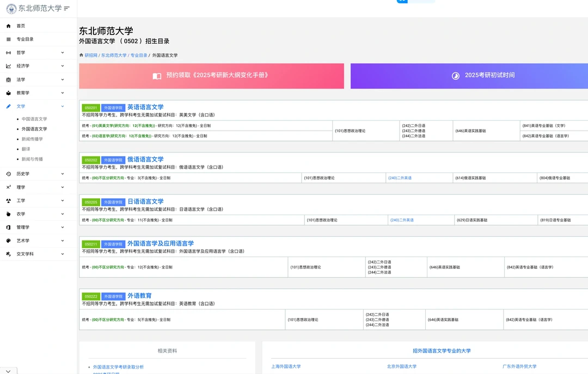This screenshot has height=374, width=588.
Task: Click the scales icon beside 法学
Action: (8, 79)
